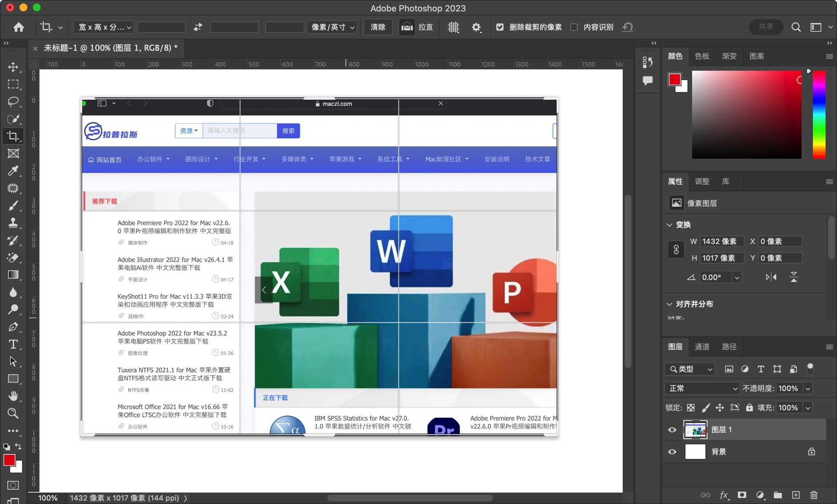
Task: Switch to 图案 patterns tab
Action: (757, 56)
